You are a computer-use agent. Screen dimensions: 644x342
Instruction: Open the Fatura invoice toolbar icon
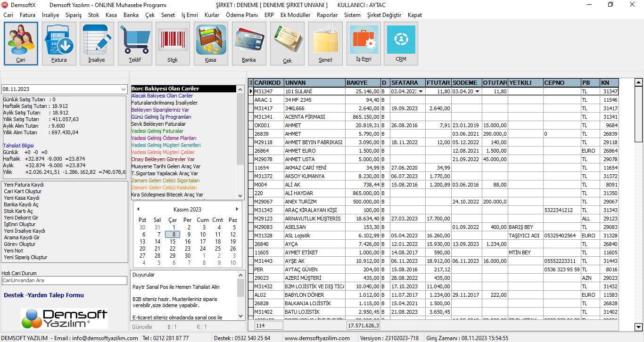point(59,43)
